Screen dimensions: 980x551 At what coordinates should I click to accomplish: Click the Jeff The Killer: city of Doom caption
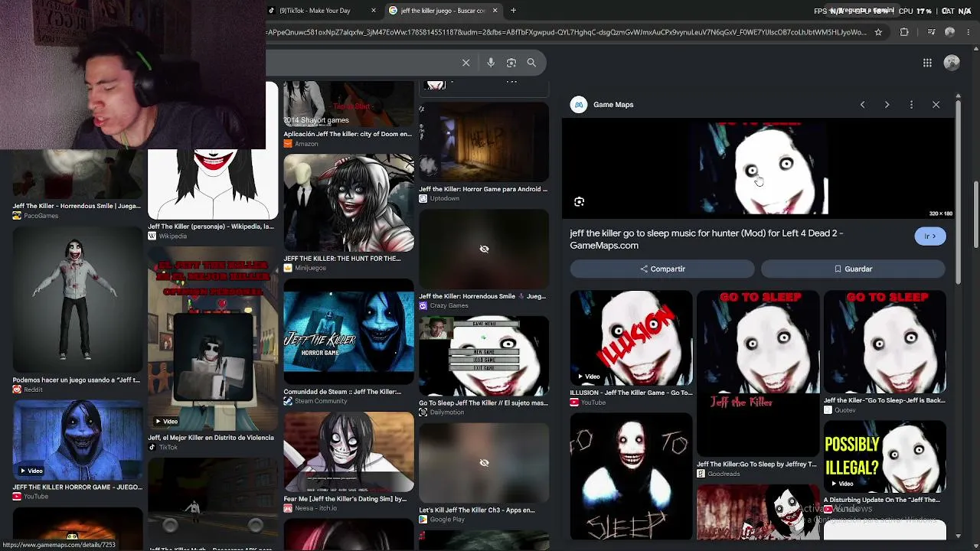[348, 134]
